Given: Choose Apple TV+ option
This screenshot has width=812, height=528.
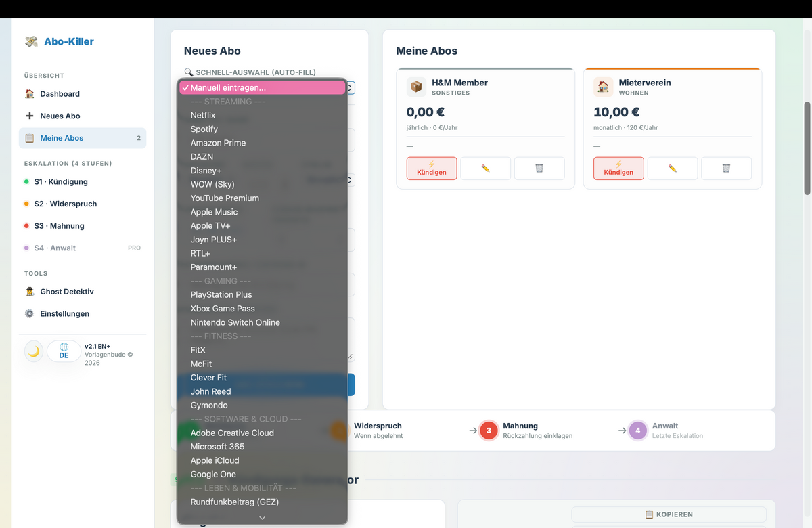Looking at the screenshot, I should pos(263,225).
